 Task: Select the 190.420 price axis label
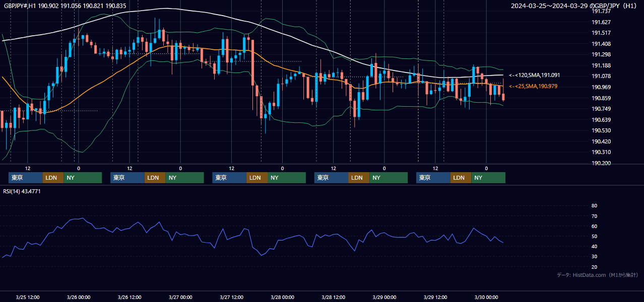point(601,141)
